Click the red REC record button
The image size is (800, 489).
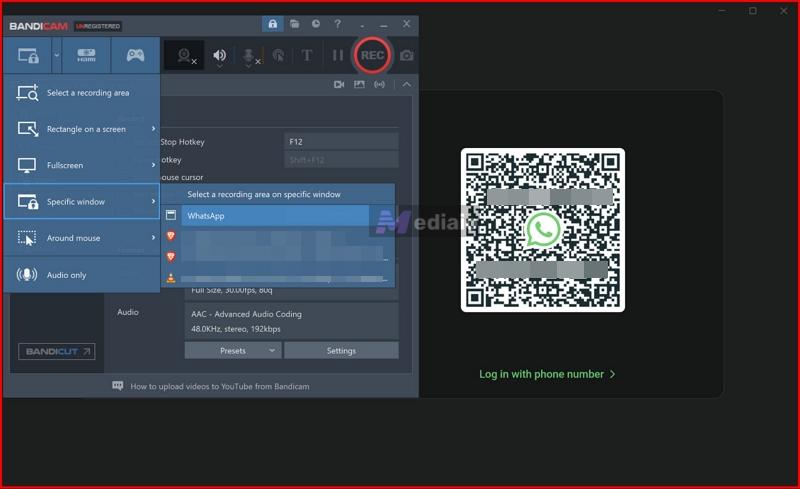[372, 55]
